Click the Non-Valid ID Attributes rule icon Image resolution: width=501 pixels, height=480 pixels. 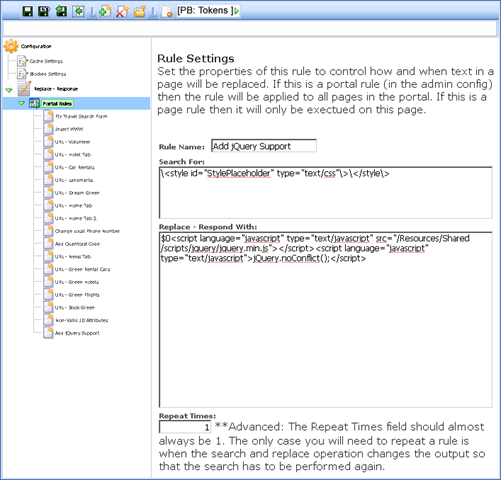click(x=48, y=320)
